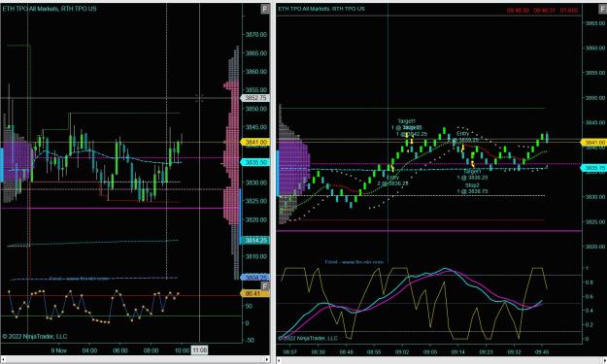Click the F icon atop the left chart
Image resolution: width=607 pixels, height=364 pixels.
265,9
